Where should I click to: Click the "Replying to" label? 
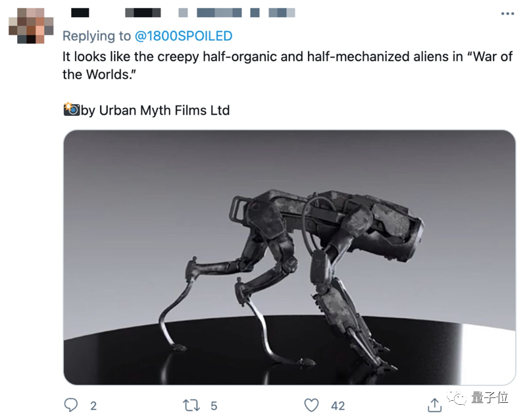click(x=97, y=36)
